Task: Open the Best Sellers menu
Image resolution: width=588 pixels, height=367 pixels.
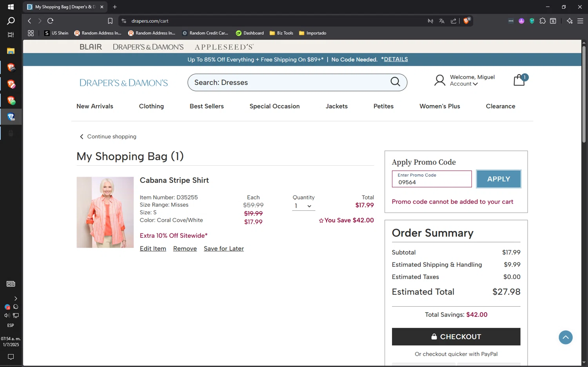Action: [207, 106]
